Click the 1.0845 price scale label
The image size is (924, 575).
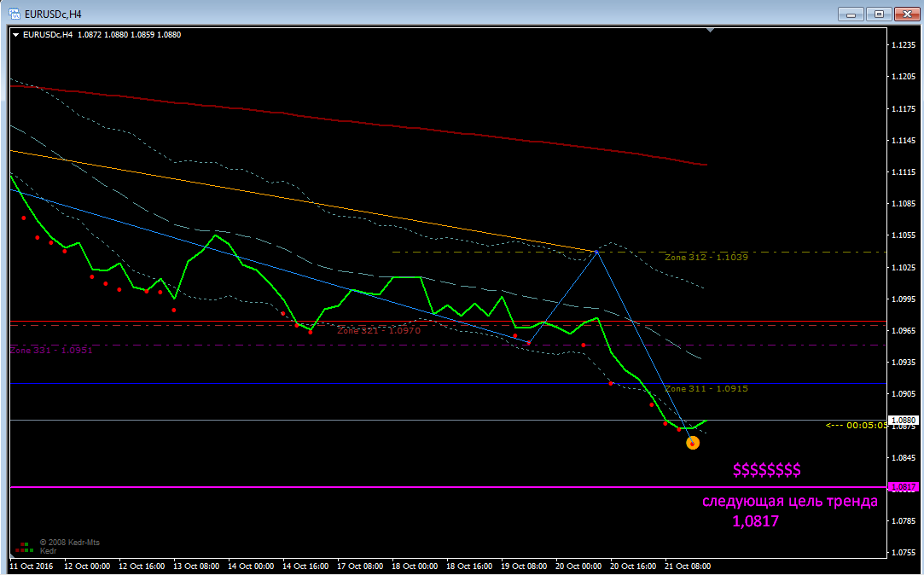904,458
